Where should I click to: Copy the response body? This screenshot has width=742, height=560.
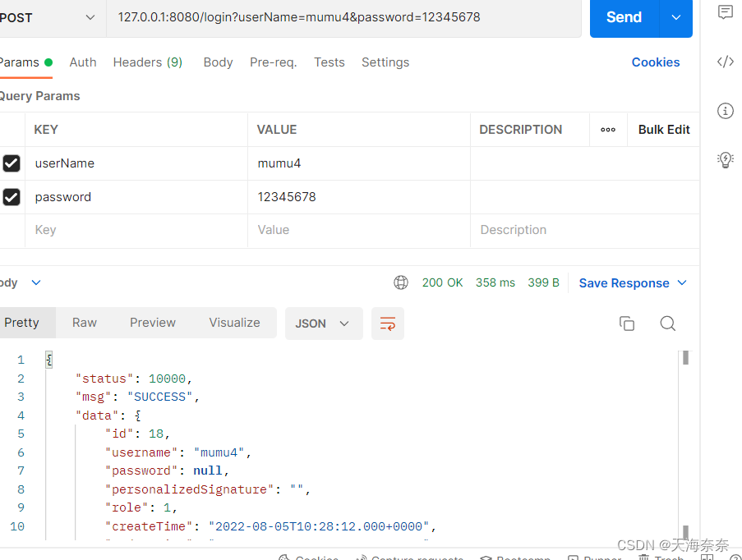click(x=627, y=324)
